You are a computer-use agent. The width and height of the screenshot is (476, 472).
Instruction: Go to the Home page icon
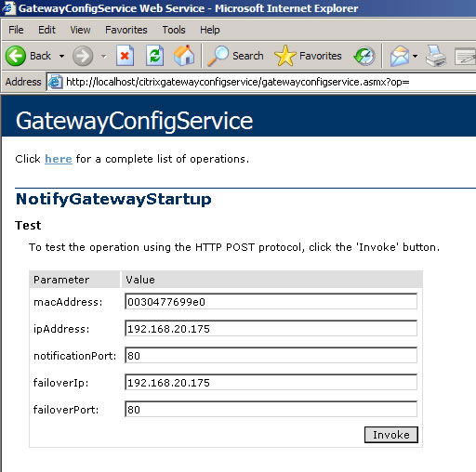click(x=184, y=56)
